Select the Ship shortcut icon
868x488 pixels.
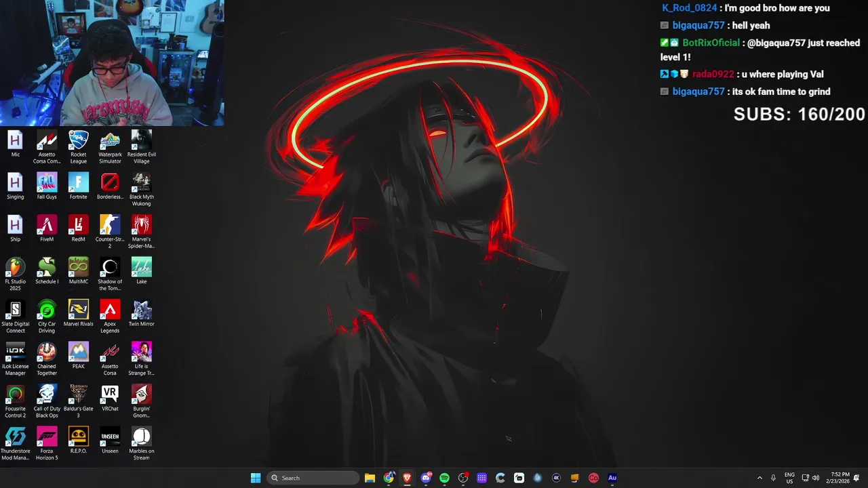pyautogui.click(x=15, y=228)
